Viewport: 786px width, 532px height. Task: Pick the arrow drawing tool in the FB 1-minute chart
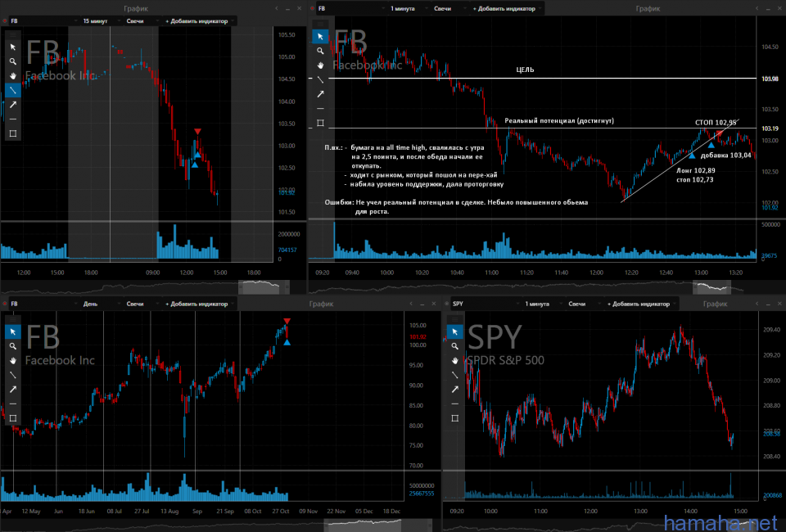tap(320, 94)
